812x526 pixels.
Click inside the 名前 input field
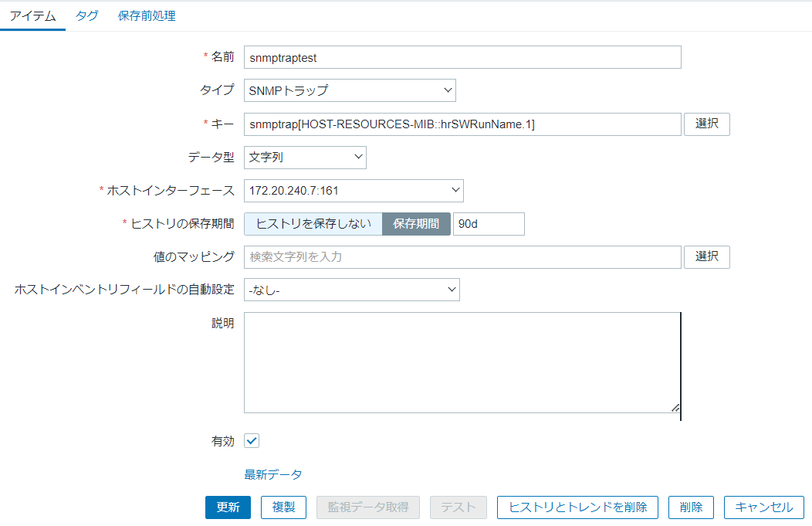pyautogui.click(x=462, y=56)
